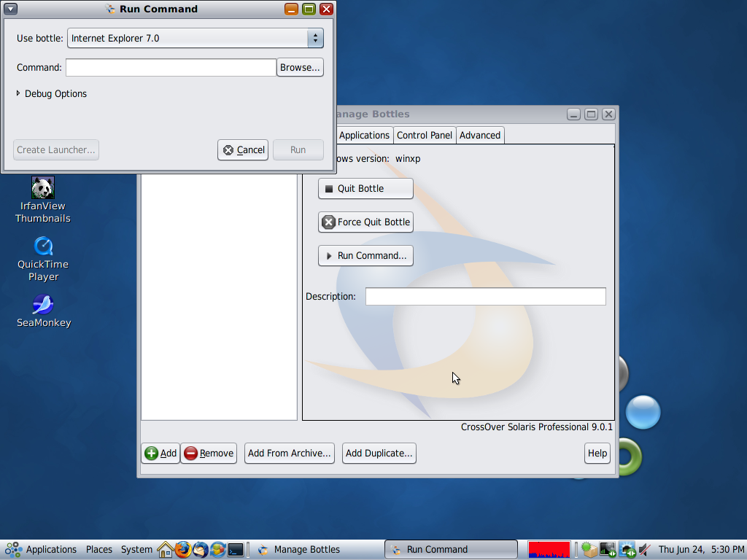This screenshot has width=747, height=560.
Task: Click Run Command taskbar entry
Action: point(451,550)
